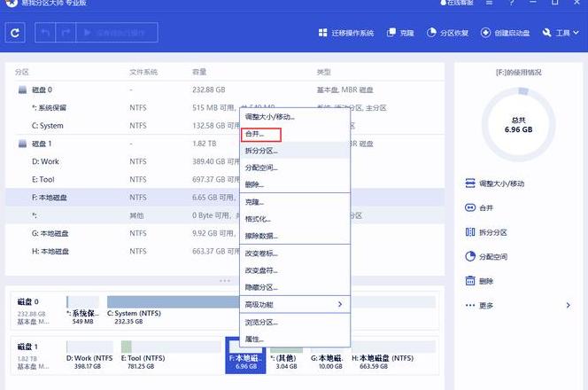Click the 更多 three-dots icon in the right panel

tap(470, 306)
